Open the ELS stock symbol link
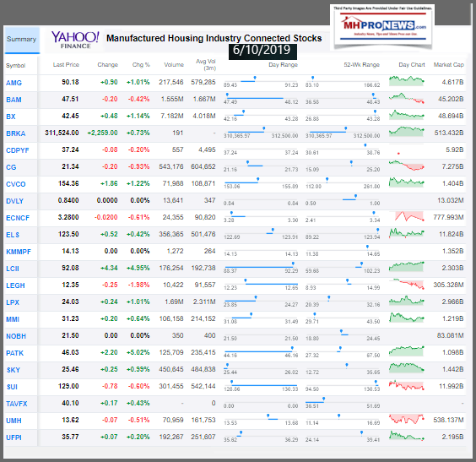The width and height of the screenshot is (476, 462). [x=13, y=235]
